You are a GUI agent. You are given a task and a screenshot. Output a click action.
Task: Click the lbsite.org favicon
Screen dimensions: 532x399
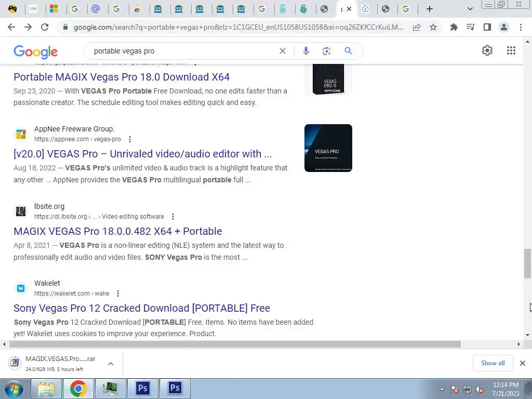click(21, 211)
